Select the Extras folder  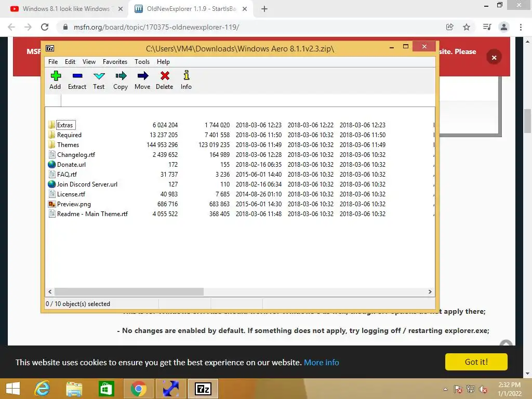pyautogui.click(x=65, y=125)
